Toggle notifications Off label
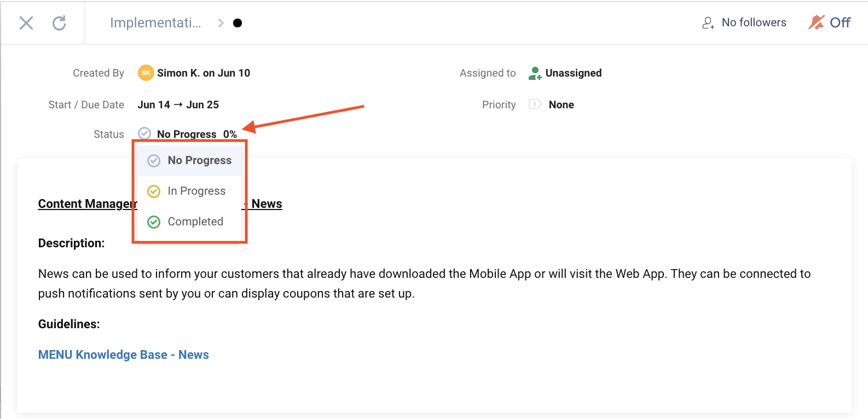The height and width of the screenshot is (419, 868). pyautogui.click(x=840, y=22)
